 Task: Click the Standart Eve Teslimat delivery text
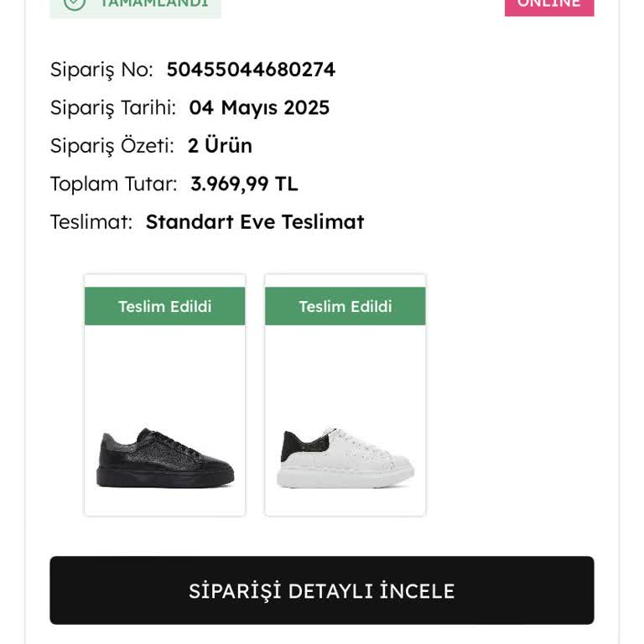(x=255, y=222)
